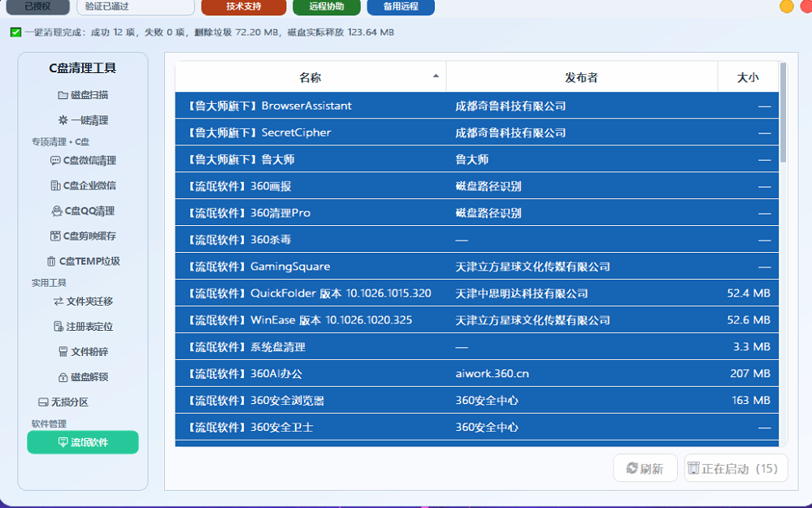Screen dimensions: 812x508
Task: Click the C盘清理工具 title
Action: tap(83, 68)
